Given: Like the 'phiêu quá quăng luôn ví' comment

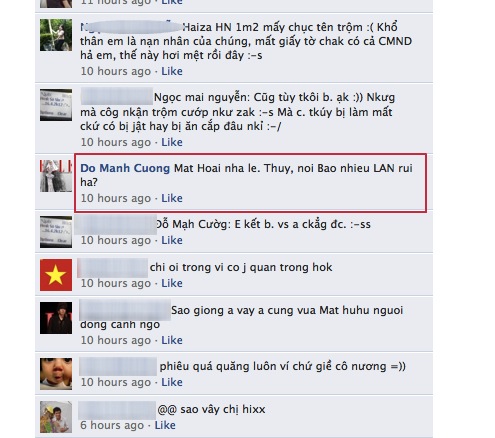Looking at the screenshot, I should (x=172, y=382).
